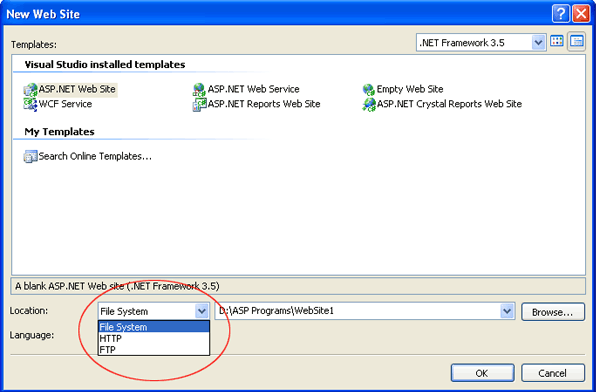Choose HTTP from the location list
This screenshot has width=596, height=392.
coord(154,338)
